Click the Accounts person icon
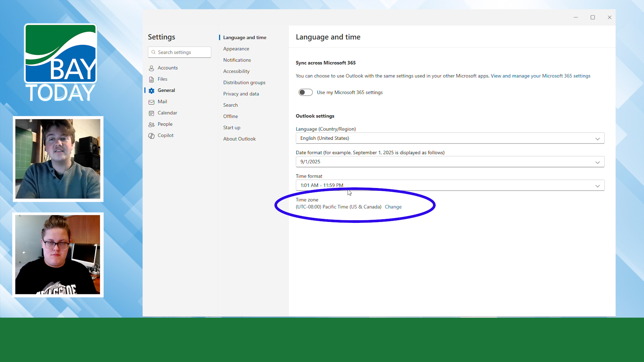 (151, 68)
